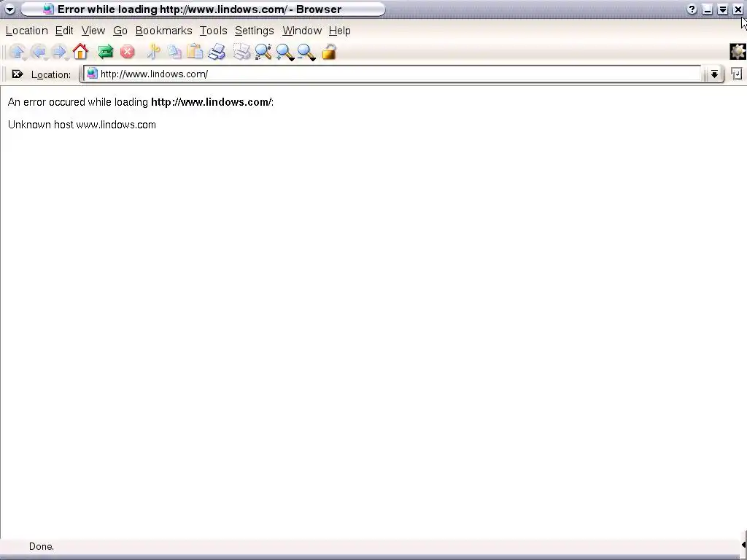Click the 'Done.' status bar text
This screenshot has height=560, width=747.
tap(42, 546)
